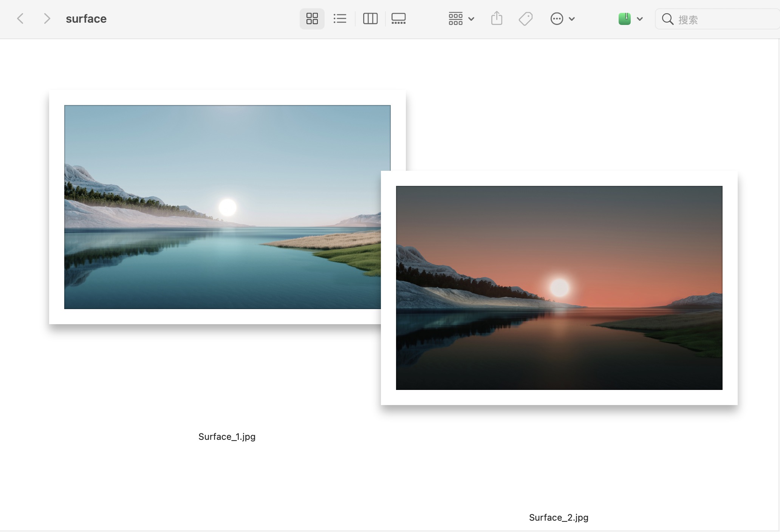Click the Share icon
Screen dimensions: 780x532
(x=497, y=19)
